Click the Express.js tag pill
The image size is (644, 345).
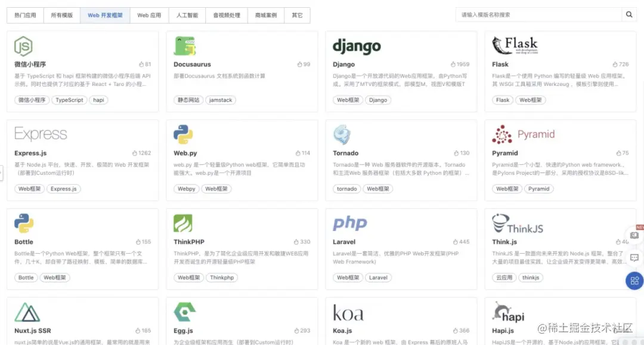tap(64, 189)
